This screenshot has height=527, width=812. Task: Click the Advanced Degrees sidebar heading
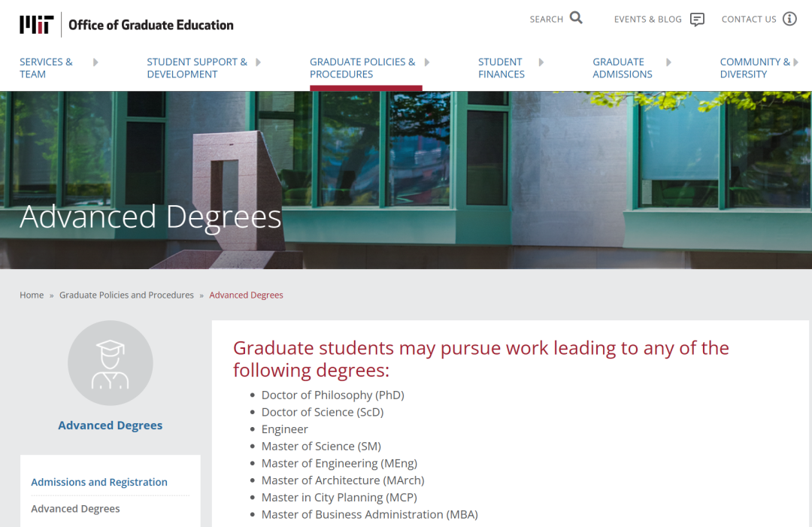coord(111,426)
